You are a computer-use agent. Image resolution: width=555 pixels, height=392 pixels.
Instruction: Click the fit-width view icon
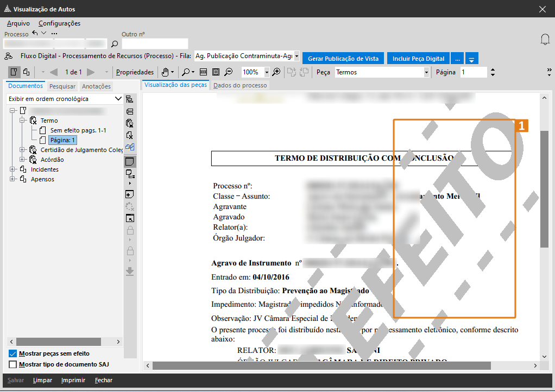[203, 72]
